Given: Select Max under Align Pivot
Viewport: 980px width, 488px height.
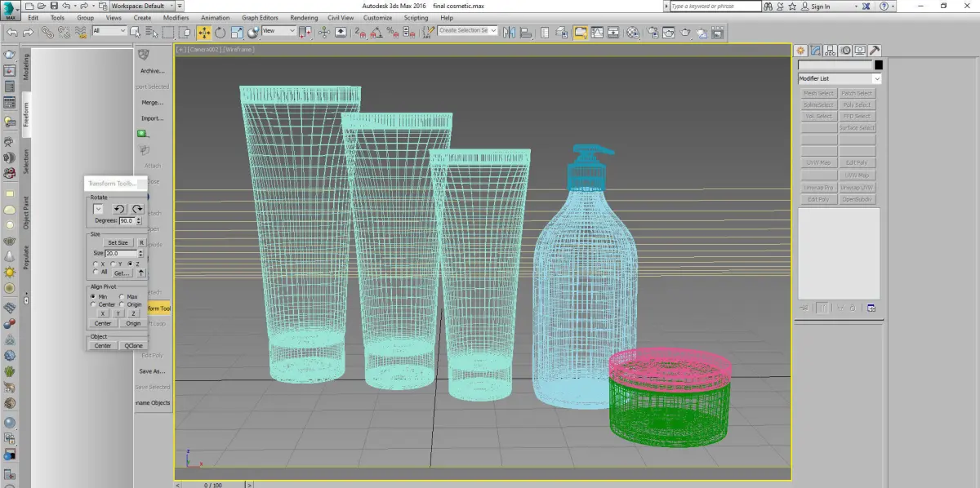Looking at the screenshot, I should [x=122, y=296].
